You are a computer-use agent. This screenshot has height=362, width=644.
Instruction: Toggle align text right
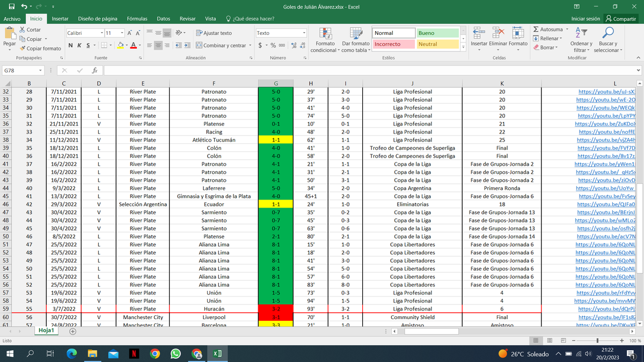(x=167, y=46)
